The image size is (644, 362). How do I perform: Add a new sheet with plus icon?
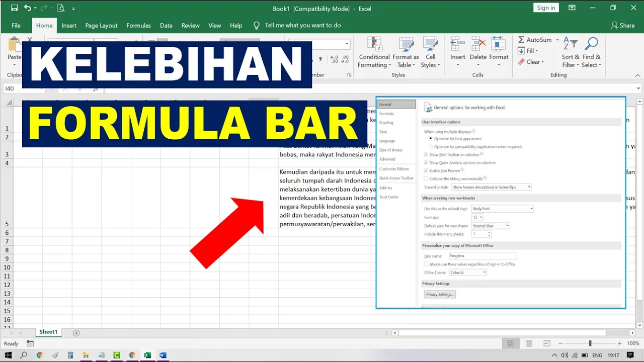76,333
